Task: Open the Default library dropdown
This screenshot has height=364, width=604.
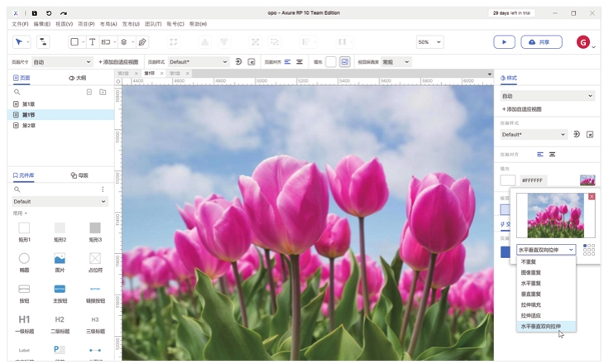Action: point(60,201)
